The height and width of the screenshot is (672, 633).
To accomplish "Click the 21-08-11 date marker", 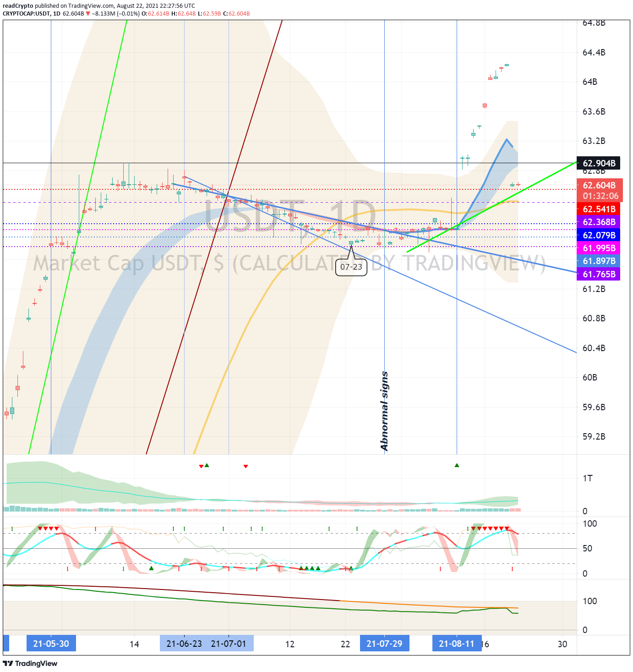I will tap(457, 644).
